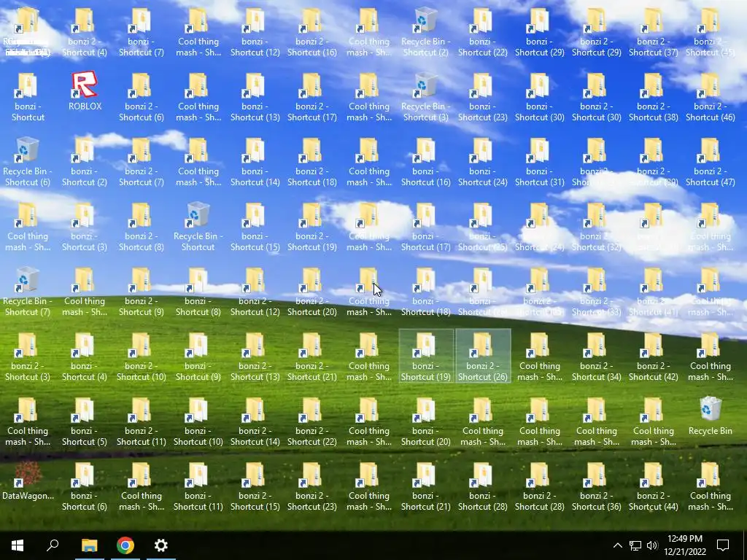Select bonzi - Shortcut (14) folder

255,161
